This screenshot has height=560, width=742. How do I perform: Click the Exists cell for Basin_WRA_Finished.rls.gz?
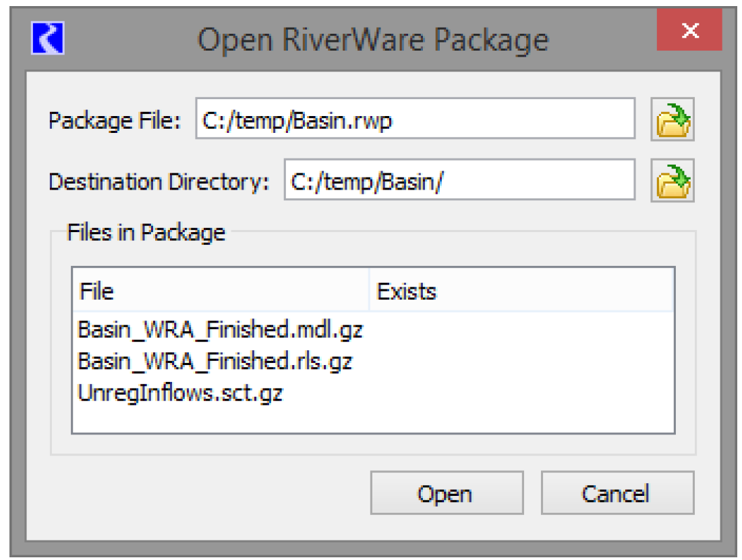(521, 361)
